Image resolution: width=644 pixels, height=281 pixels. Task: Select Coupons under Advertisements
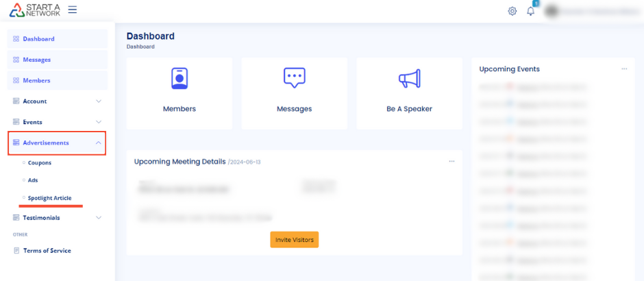40,163
